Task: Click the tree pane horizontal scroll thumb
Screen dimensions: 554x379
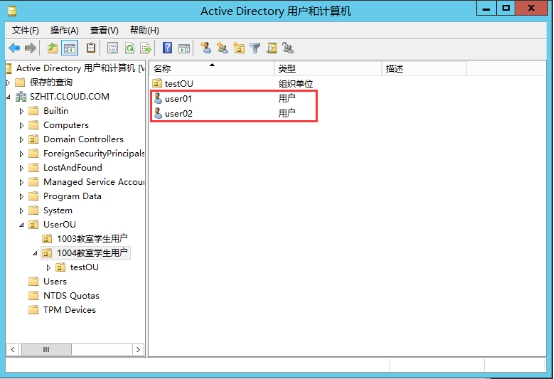Action: tap(46, 349)
